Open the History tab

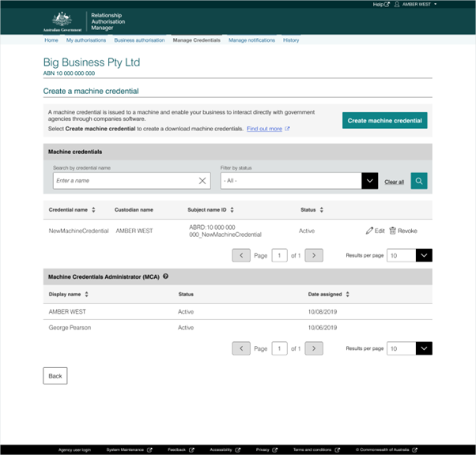(291, 40)
